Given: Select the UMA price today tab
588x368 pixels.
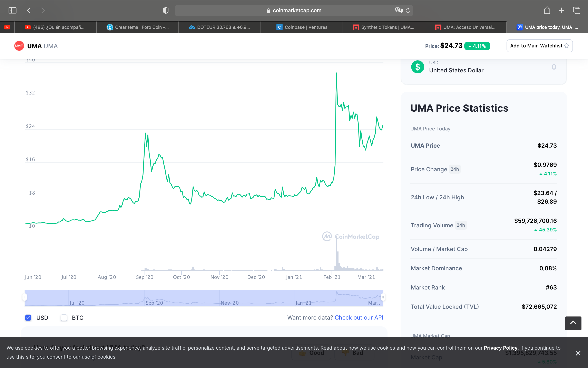Looking at the screenshot, I should click(x=547, y=27).
